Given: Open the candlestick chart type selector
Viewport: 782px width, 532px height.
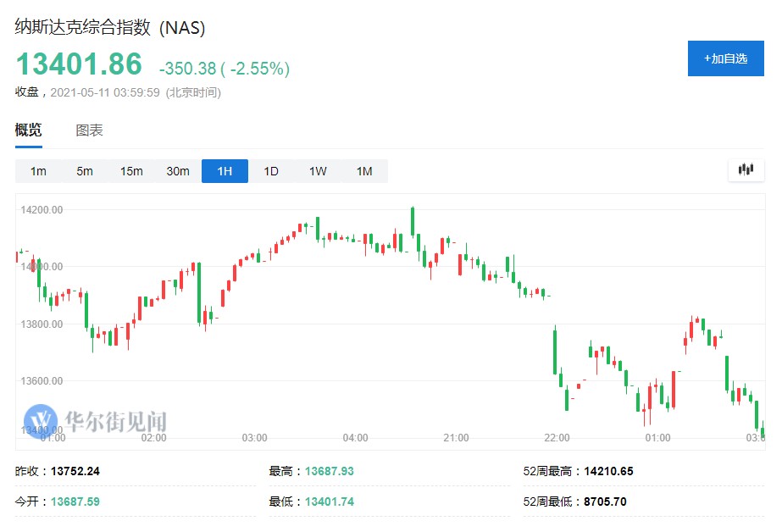Looking at the screenshot, I should [746, 169].
